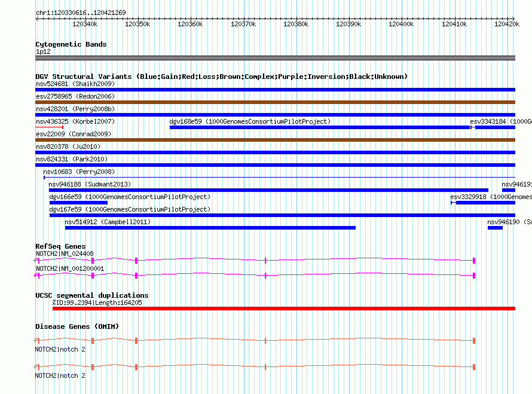Select variant label nsv428201 (Perry2008b)
The image size is (532, 394).
tap(75, 109)
